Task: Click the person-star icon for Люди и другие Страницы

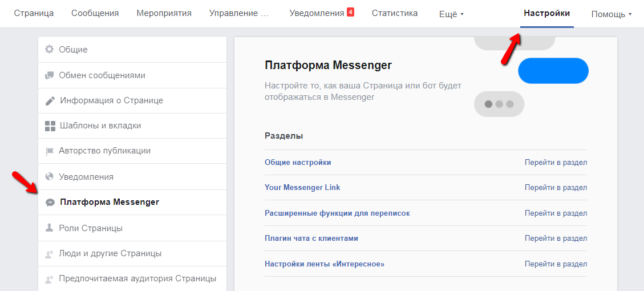Action: [49, 253]
